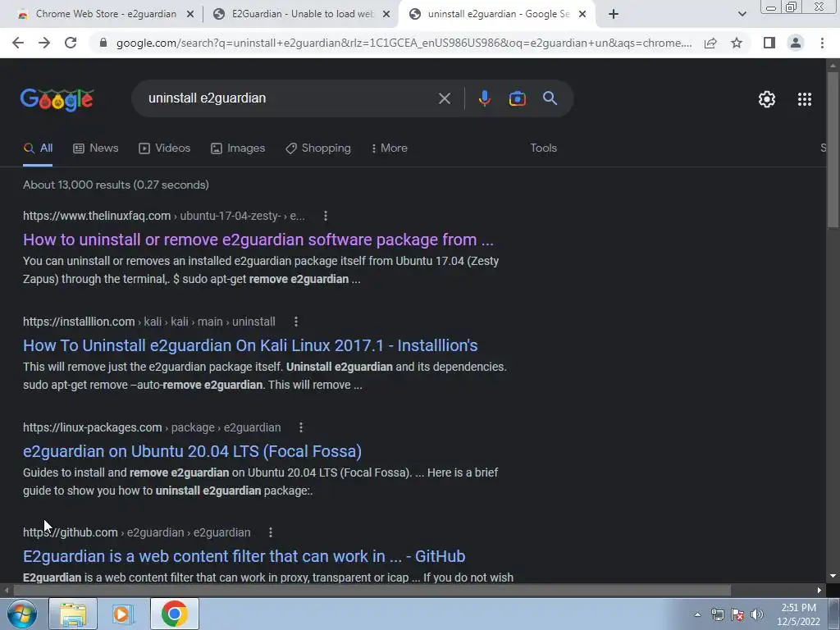
Task: Open Chrome's three-dot menu
Action: 822,43
